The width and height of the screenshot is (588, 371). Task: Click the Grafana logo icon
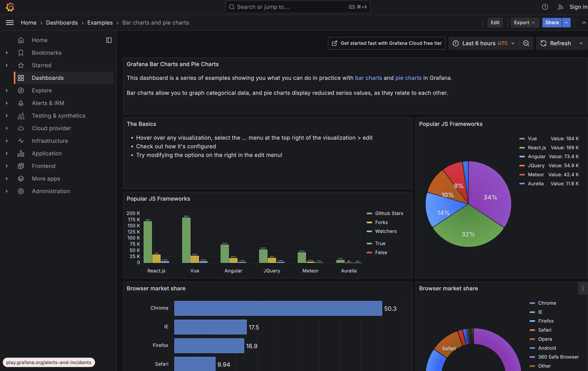click(10, 7)
